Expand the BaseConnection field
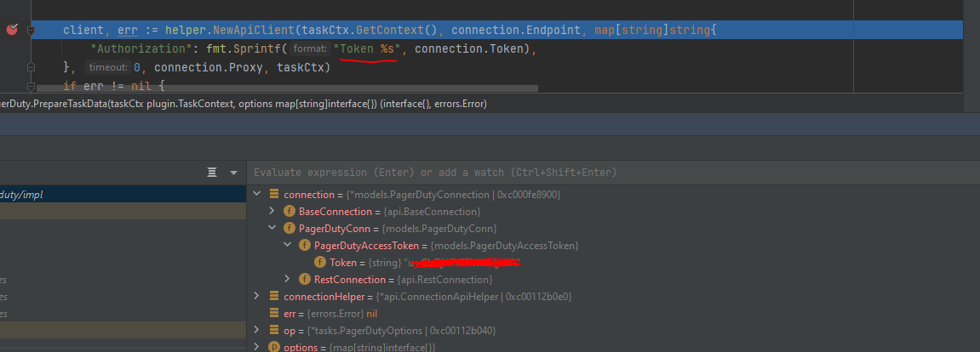 pos(272,211)
